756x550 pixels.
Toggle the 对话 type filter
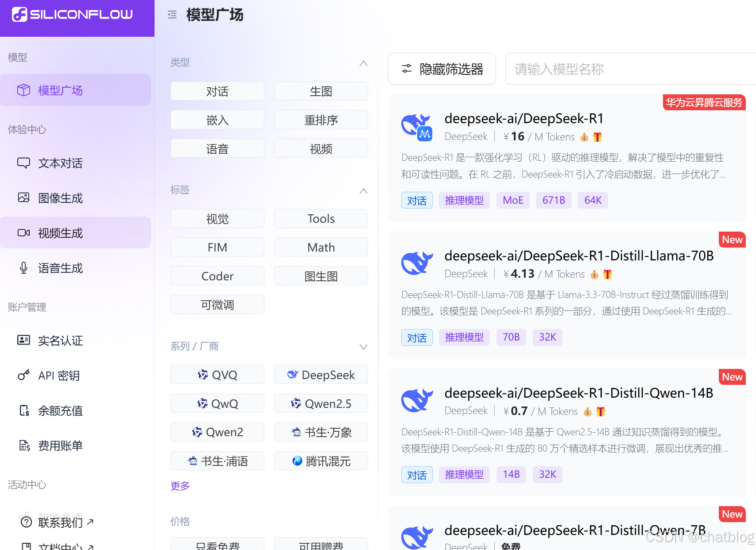pos(217,91)
